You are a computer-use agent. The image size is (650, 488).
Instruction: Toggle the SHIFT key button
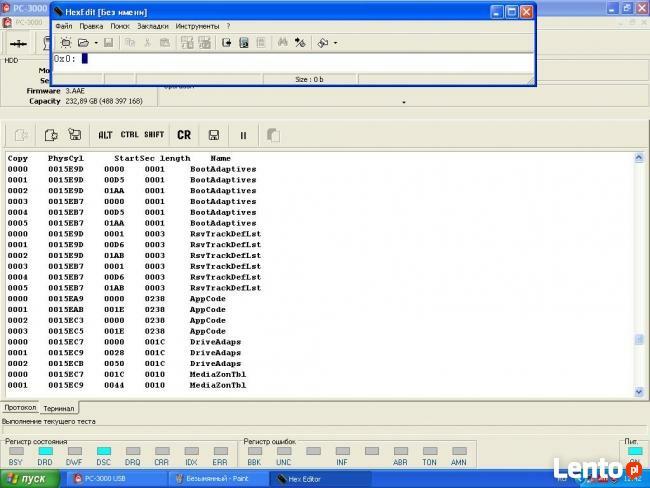154,135
